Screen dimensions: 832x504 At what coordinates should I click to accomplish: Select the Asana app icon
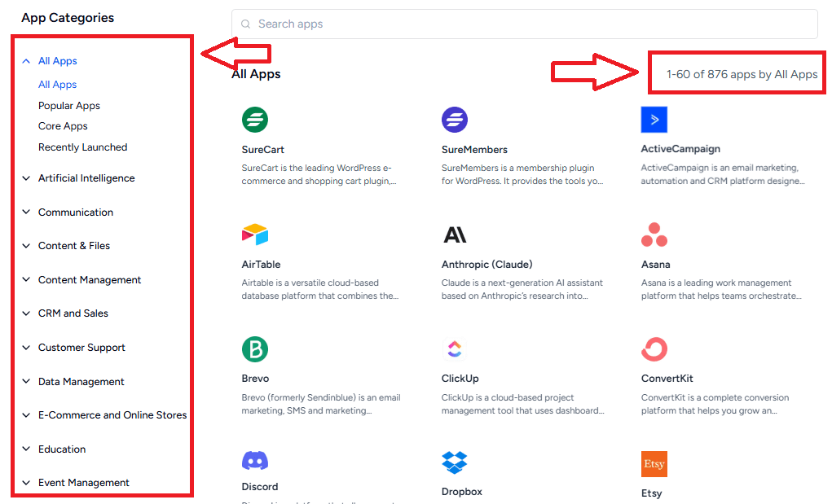[654, 234]
